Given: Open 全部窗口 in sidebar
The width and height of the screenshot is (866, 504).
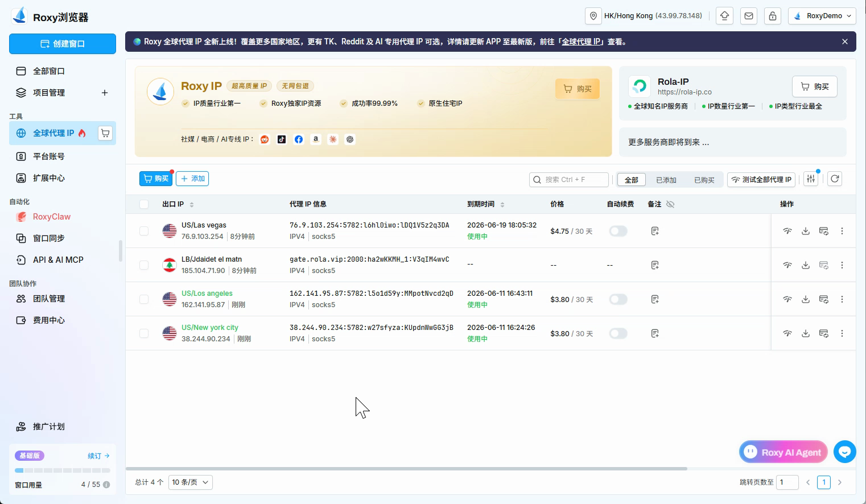Looking at the screenshot, I should point(63,71).
